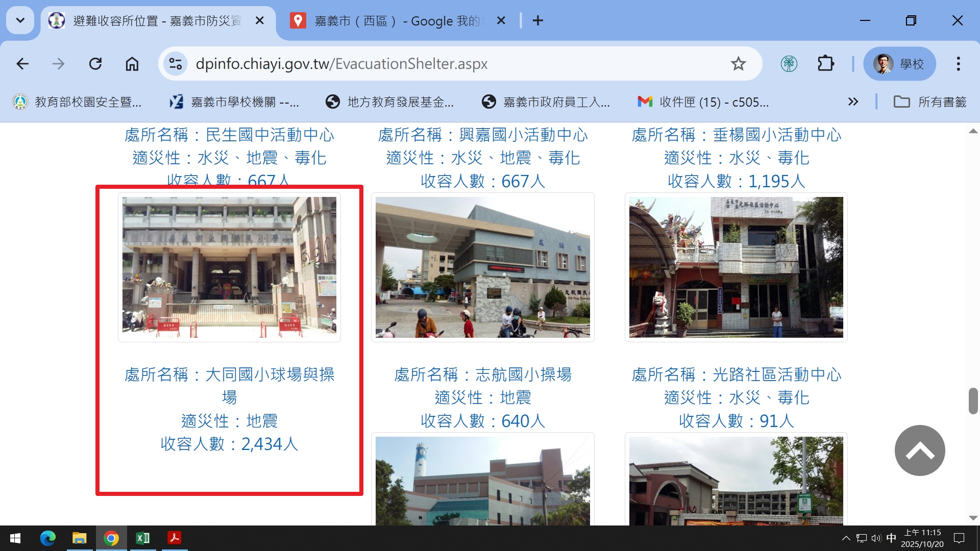Open Excel from the taskbar
This screenshot has height=551, width=980.
(x=143, y=538)
